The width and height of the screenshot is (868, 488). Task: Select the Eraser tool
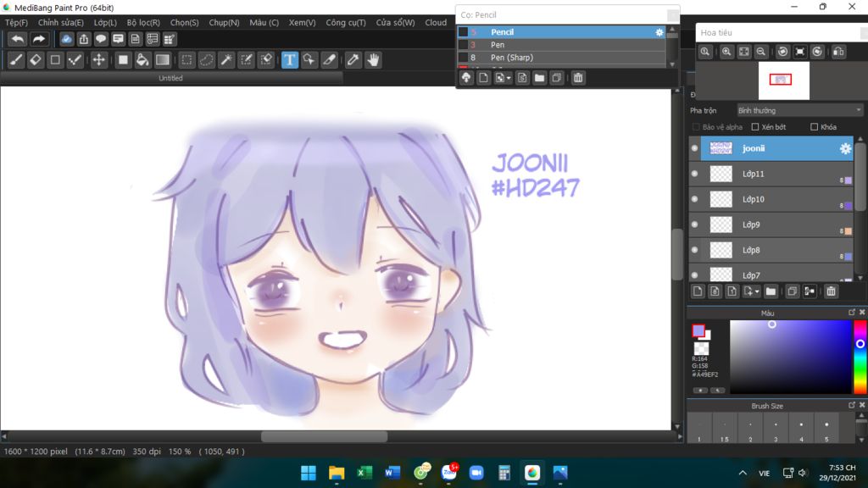[x=36, y=60]
